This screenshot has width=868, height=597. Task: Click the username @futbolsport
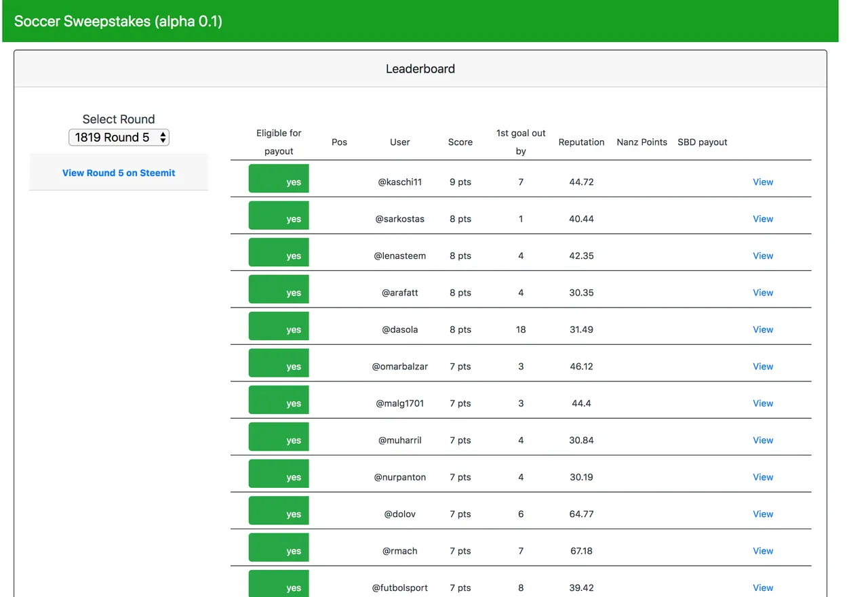tap(400, 588)
